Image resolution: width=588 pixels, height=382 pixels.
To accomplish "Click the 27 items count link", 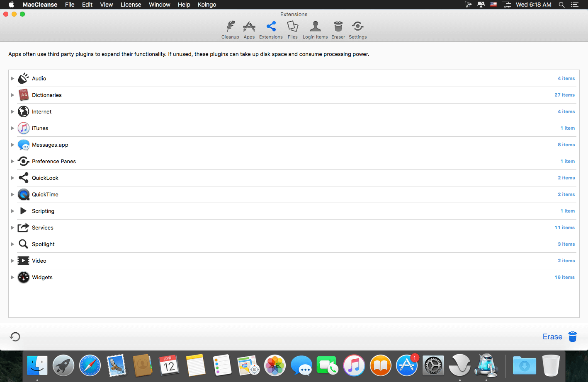I will pyautogui.click(x=564, y=95).
